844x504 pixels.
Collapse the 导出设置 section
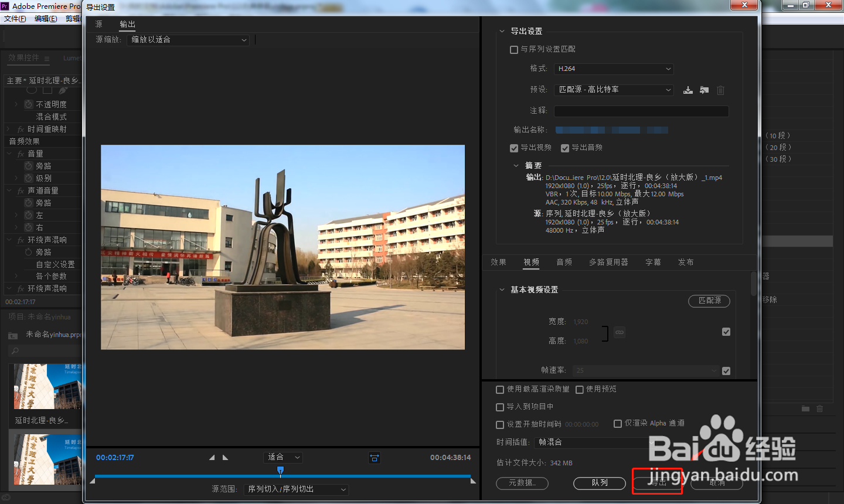(x=502, y=32)
